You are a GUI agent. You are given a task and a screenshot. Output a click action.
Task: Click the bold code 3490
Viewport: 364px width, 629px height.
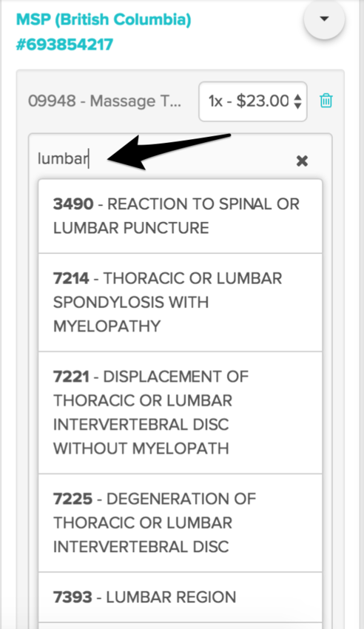[x=73, y=204]
